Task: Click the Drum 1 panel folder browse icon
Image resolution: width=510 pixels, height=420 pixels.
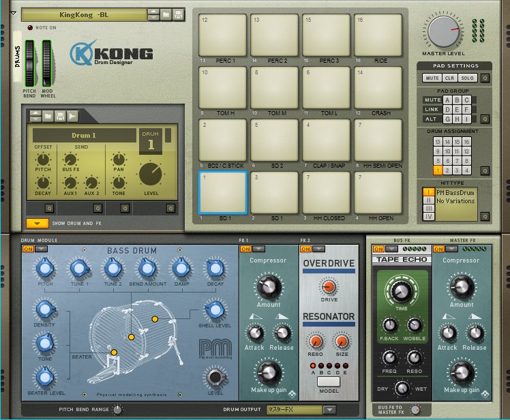Action: pos(48,116)
